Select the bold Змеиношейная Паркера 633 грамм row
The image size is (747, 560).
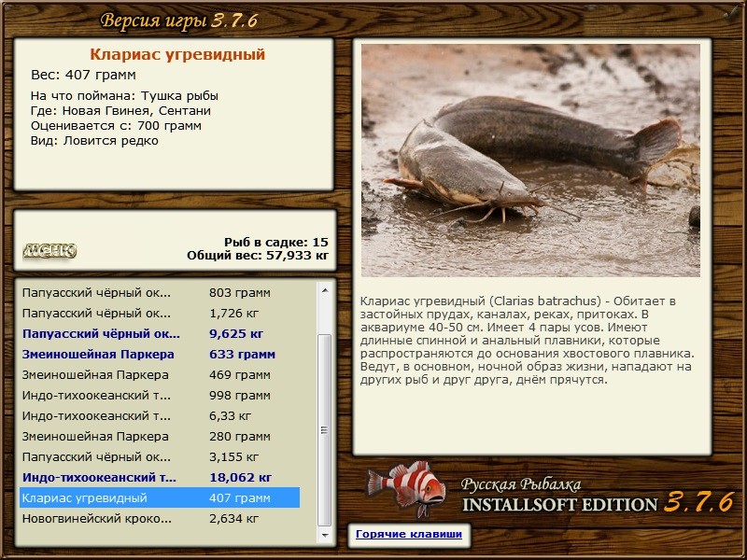pyautogui.click(x=160, y=355)
